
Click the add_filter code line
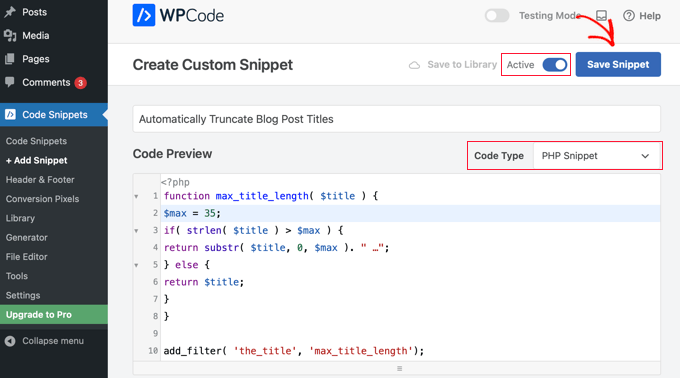coord(294,351)
